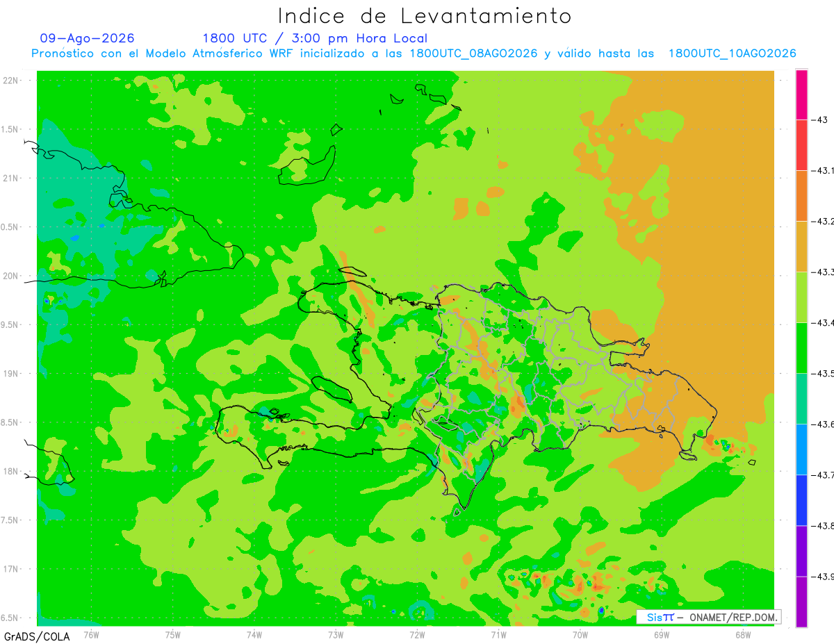Click the '69W' longitude label
Viewport: 834px width, 644px height.
662,634
